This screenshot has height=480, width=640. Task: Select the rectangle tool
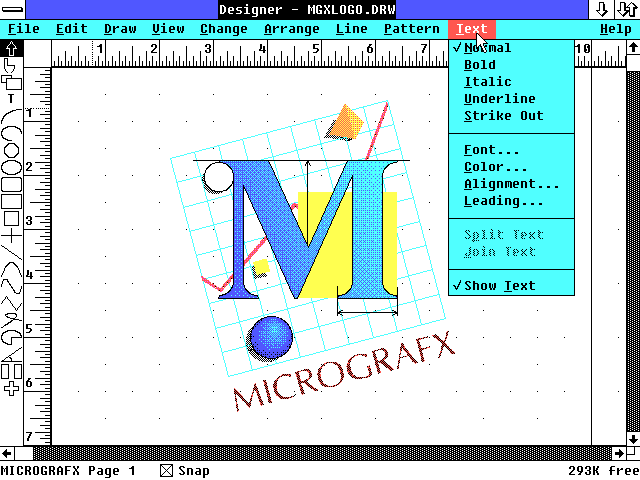coord(11,201)
